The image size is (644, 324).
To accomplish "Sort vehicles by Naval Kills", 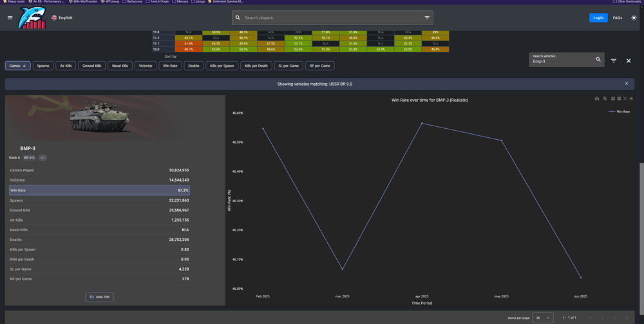I will coord(120,66).
